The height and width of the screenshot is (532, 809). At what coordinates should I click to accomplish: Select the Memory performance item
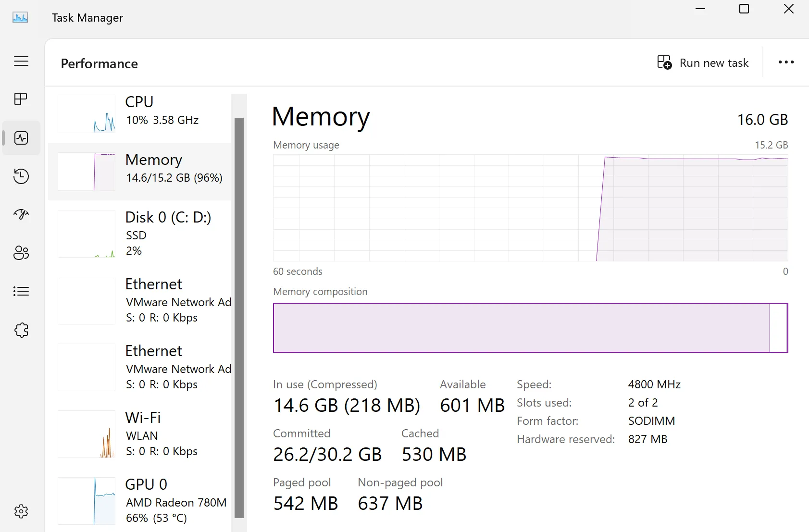point(139,172)
